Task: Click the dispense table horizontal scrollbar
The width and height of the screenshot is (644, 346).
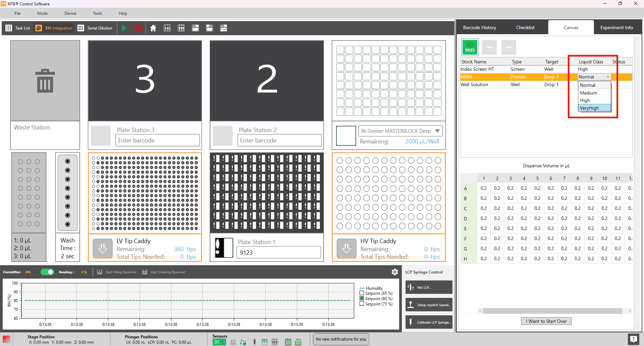Action: click(552, 311)
